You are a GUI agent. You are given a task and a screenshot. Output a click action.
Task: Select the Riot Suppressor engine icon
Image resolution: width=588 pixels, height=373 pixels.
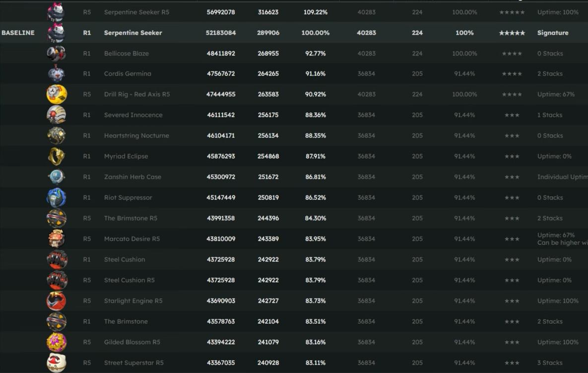(56, 197)
